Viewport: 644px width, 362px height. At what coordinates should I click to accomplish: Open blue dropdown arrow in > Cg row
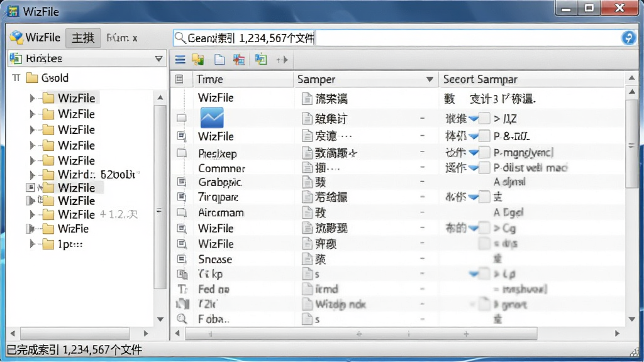pos(474,228)
